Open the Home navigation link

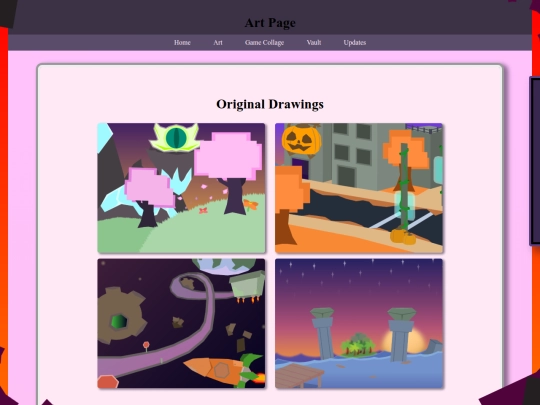pos(182,42)
